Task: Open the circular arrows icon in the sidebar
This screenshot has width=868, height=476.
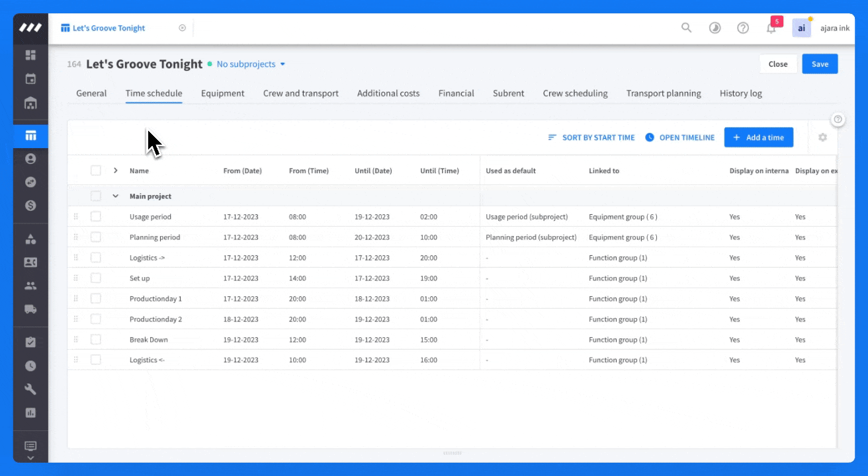Action: [30, 182]
